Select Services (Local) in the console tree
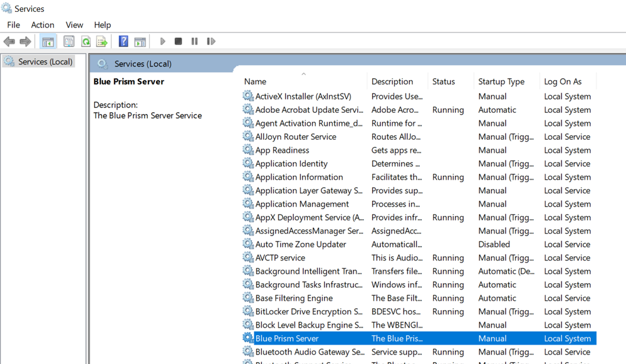 [45, 61]
